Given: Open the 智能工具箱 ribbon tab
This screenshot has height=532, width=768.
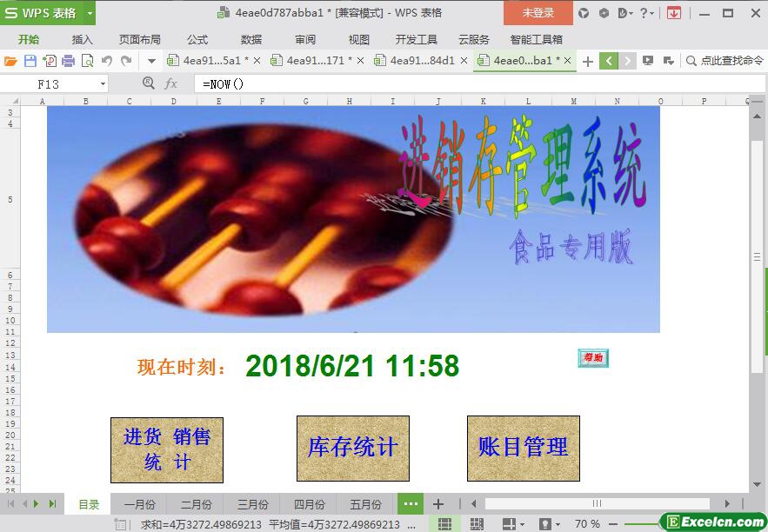Looking at the screenshot, I should 536,40.
